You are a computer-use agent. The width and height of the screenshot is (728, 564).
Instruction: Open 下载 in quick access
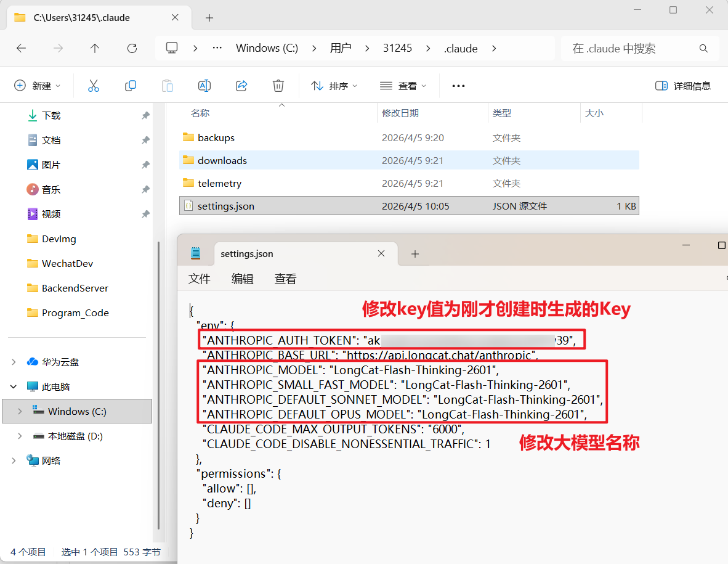click(51, 115)
